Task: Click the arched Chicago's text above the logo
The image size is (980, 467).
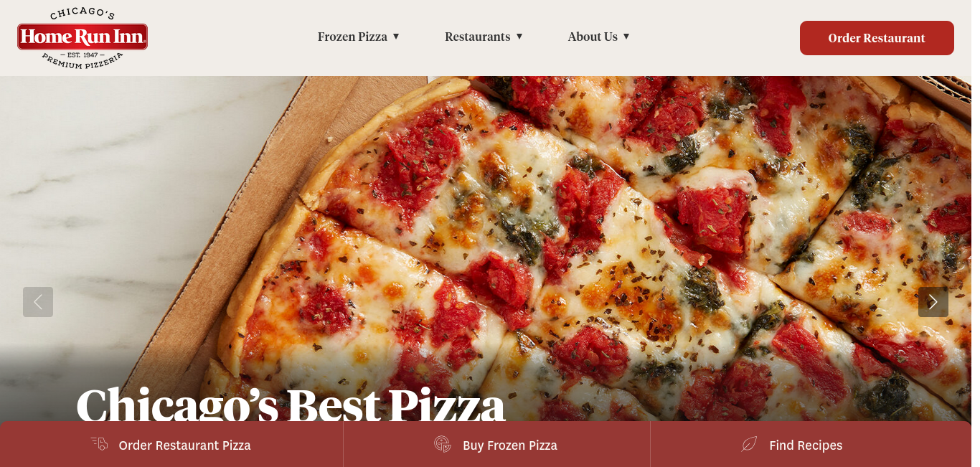Action: (x=83, y=14)
